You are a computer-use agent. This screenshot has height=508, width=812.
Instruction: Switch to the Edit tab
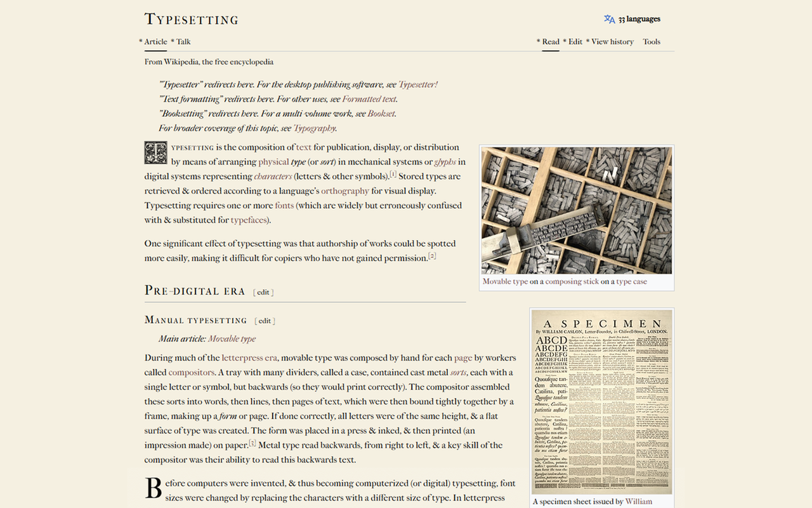coord(575,41)
